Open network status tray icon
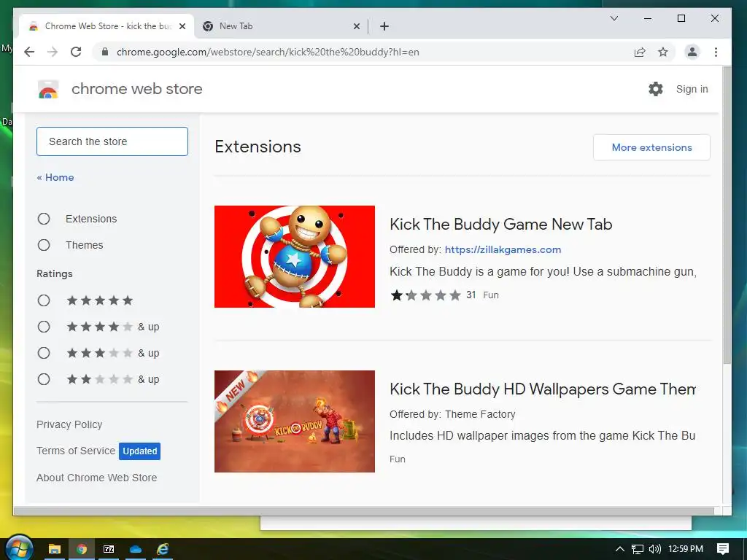 (638, 549)
